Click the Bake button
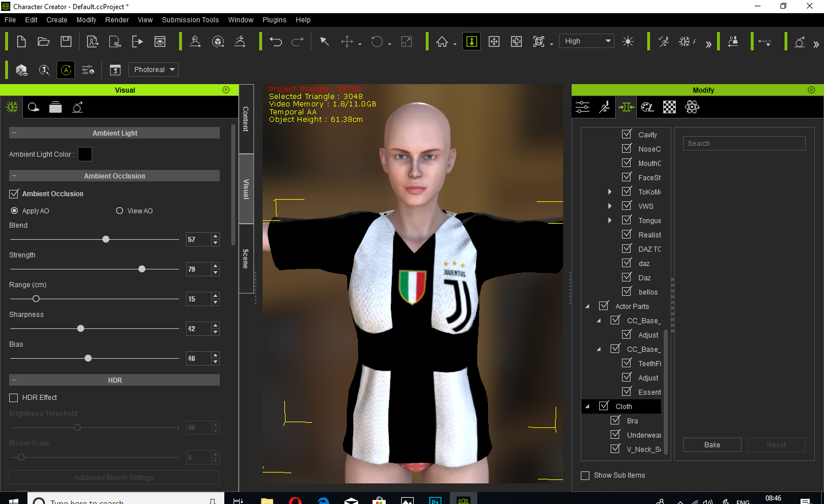Viewport: 824px width, 504px height. (x=712, y=445)
